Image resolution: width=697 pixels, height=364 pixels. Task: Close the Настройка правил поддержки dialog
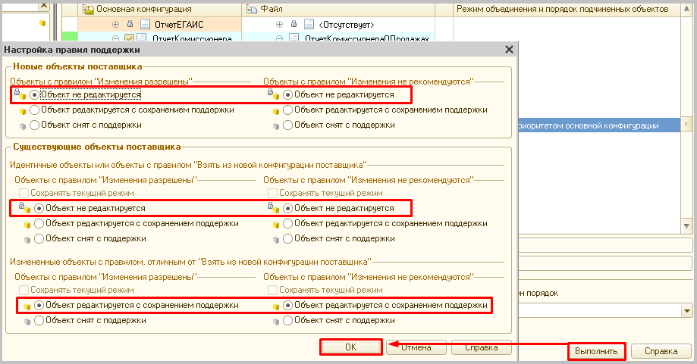point(509,49)
